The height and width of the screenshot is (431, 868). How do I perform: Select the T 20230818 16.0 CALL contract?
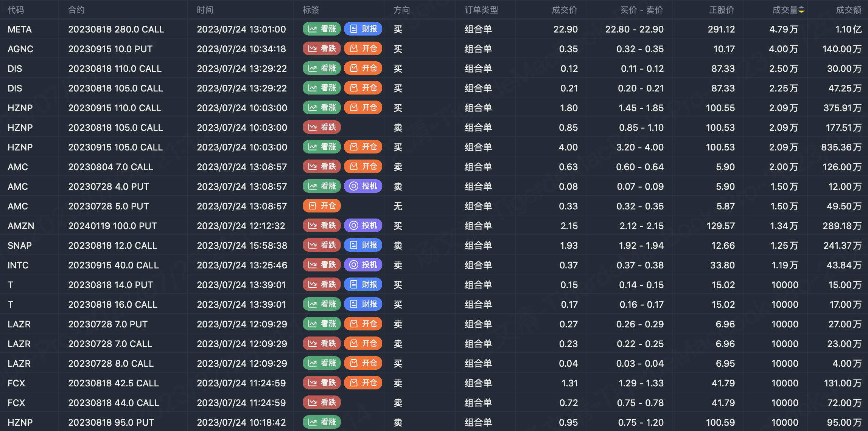click(112, 304)
